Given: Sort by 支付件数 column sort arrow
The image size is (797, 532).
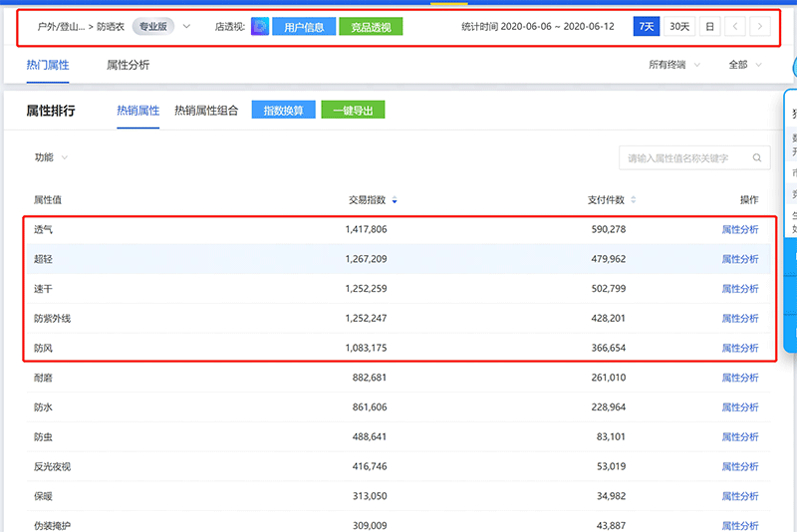Looking at the screenshot, I should (634, 200).
